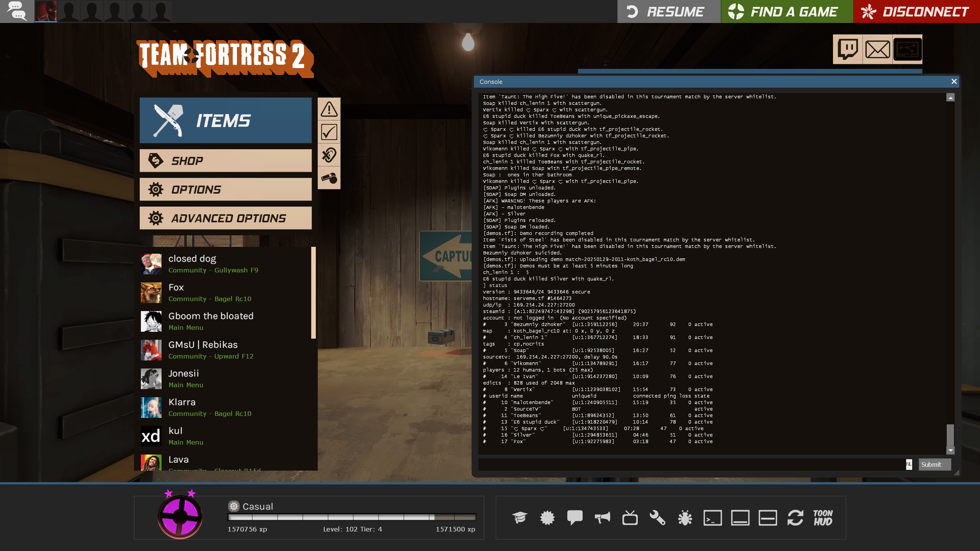Click the warning triangle alert icon
The width and height of the screenshot is (980, 551).
pyautogui.click(x=329, y=109)
